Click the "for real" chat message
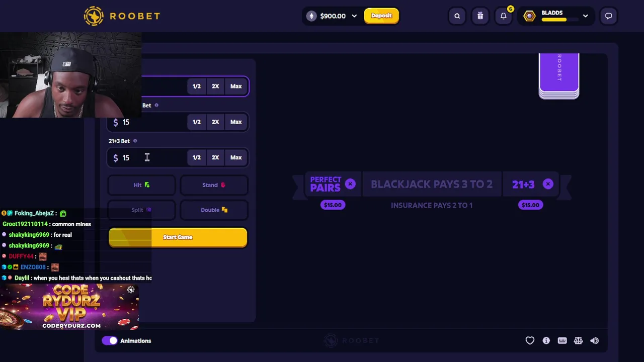The width and height of the screenshot is (644, 362). pos(62,235)
